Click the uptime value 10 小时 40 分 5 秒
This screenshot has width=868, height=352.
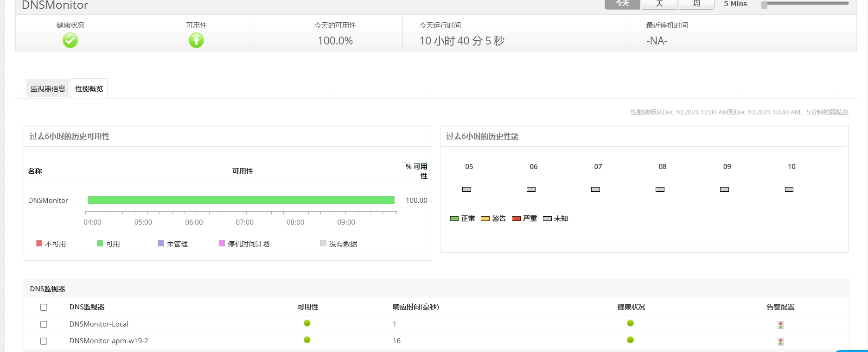[462, 41]
